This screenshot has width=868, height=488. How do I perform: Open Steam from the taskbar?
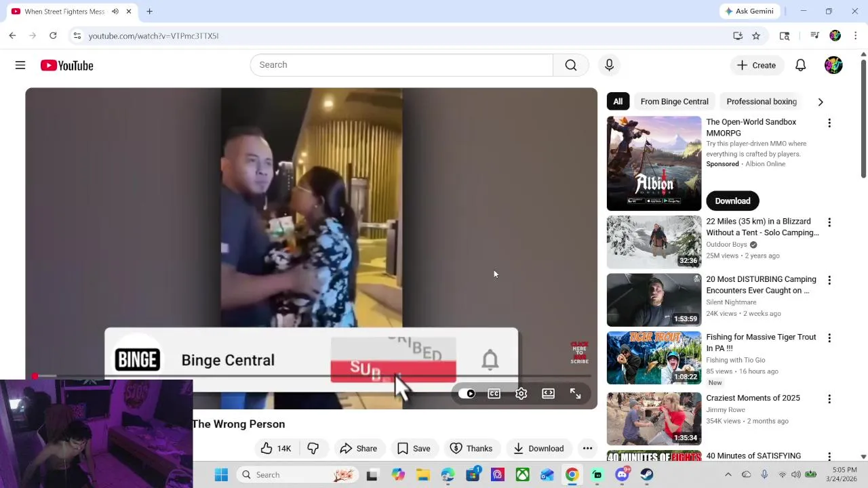coord(647,474)
